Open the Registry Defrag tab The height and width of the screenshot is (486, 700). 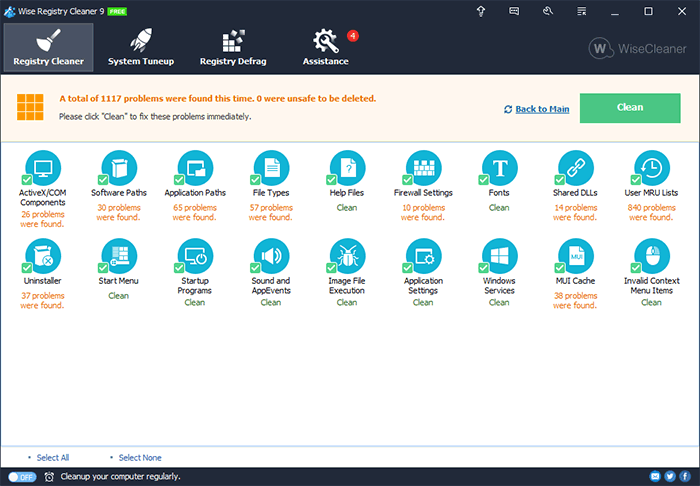point(233,47)
